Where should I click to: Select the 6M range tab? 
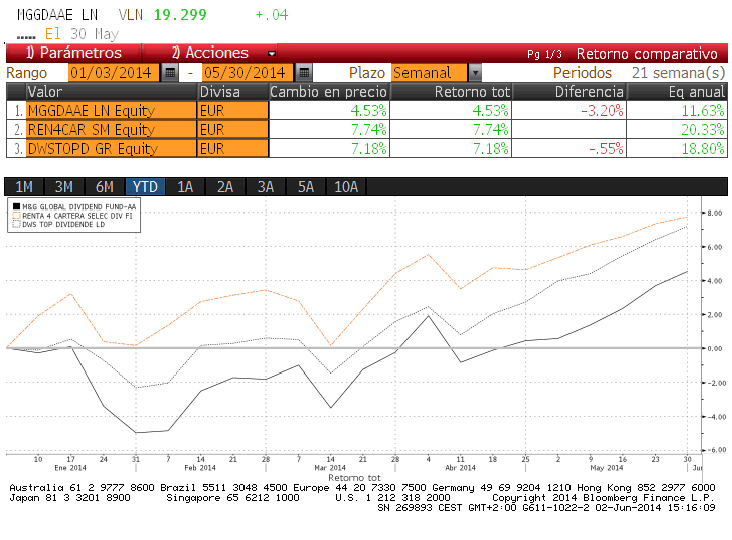tap(105, 187)
